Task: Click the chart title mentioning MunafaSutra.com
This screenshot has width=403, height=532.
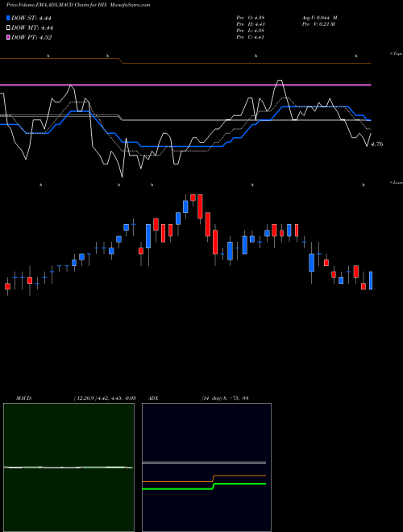Action: (78, 5)
